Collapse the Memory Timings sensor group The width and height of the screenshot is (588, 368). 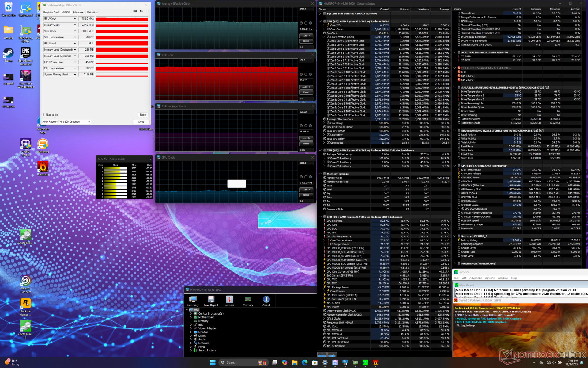pyautogui.click(x=320, y=174)
